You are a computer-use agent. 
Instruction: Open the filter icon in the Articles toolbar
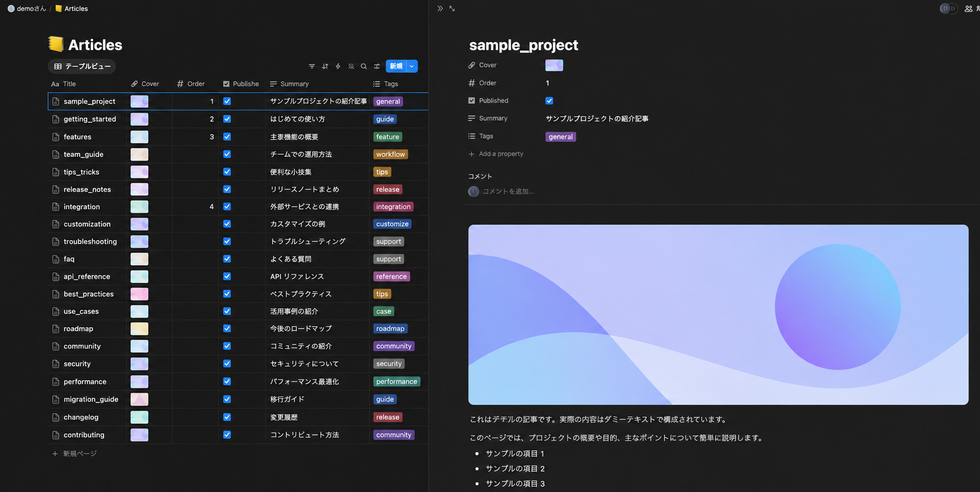tap(312, 66)
